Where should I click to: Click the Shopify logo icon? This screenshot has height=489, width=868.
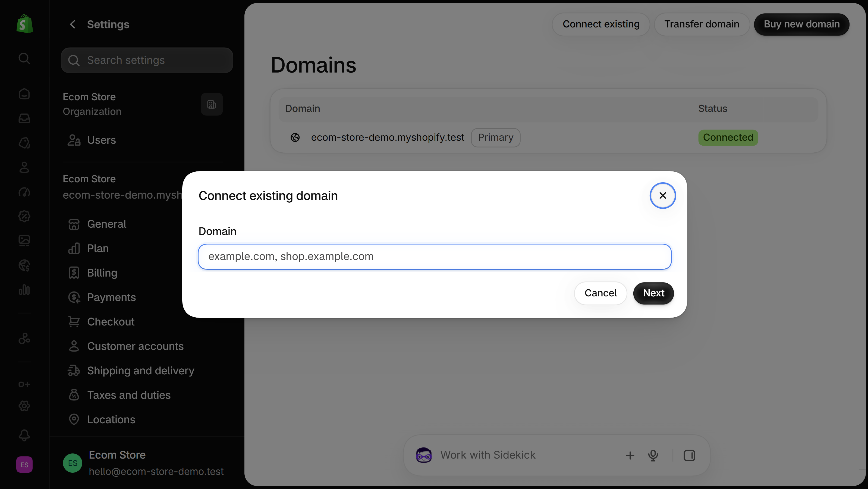pyautogui.click(x=25, y=24)
